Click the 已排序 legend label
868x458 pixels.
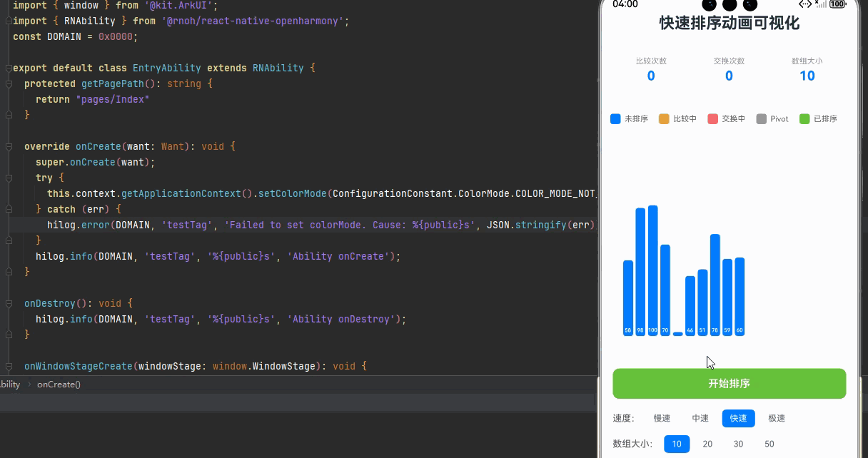coord(825,119)
